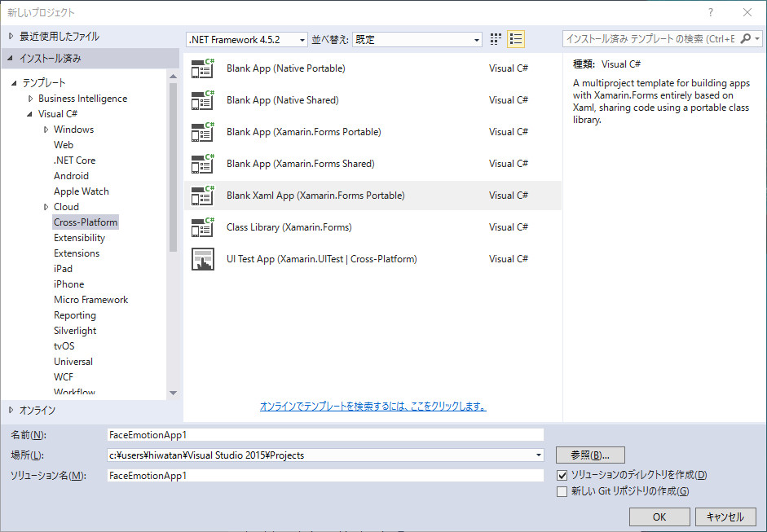This screenshot has width=767, height=532.
Task: Click the tree scrollbar up arrow
Action: point(173,77)
